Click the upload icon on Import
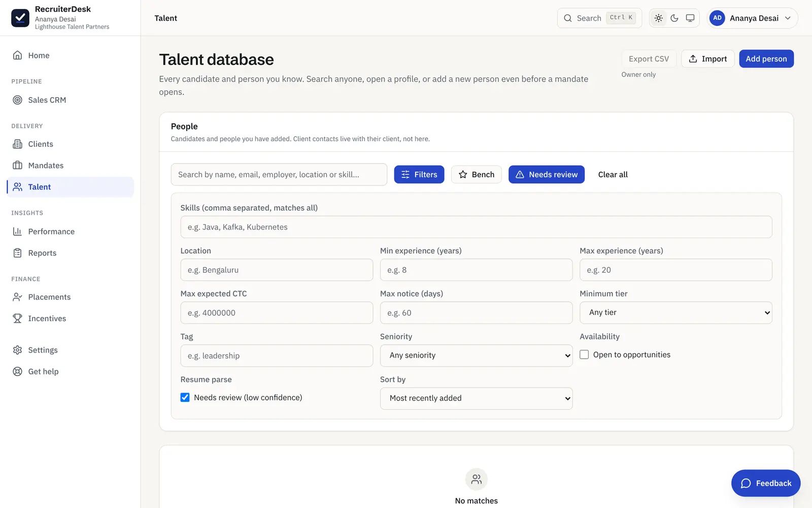 [x=693, y=59]
